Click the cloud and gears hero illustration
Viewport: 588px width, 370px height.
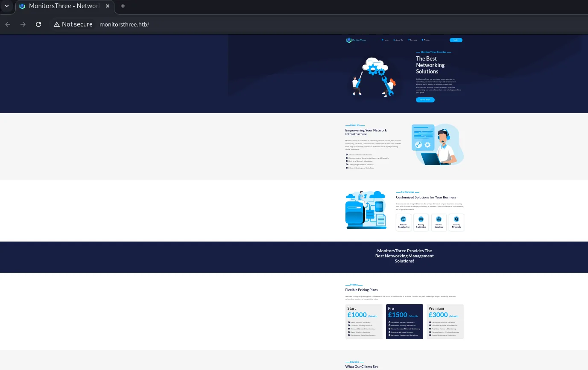374,77
